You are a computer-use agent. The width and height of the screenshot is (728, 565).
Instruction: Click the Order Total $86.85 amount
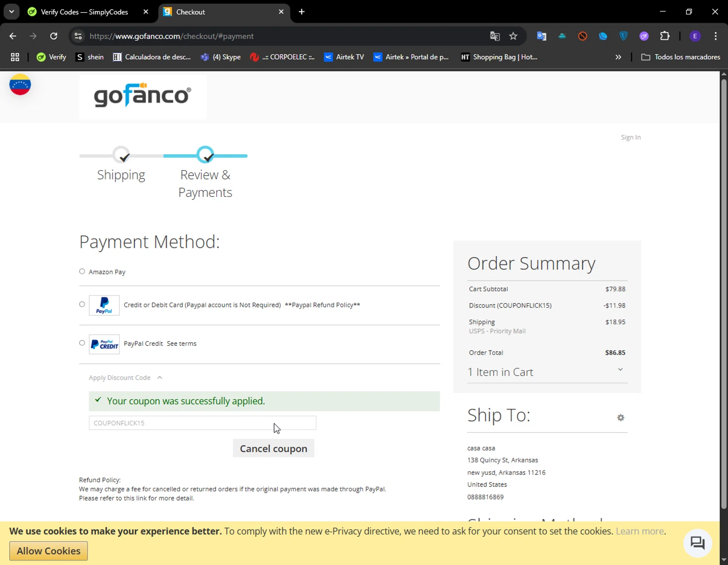point(615,353)
